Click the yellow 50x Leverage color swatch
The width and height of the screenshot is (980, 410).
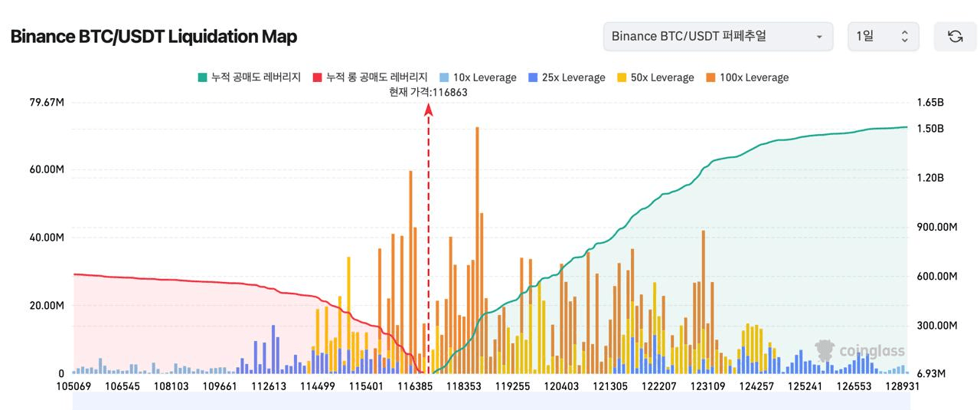click(622, 77)
